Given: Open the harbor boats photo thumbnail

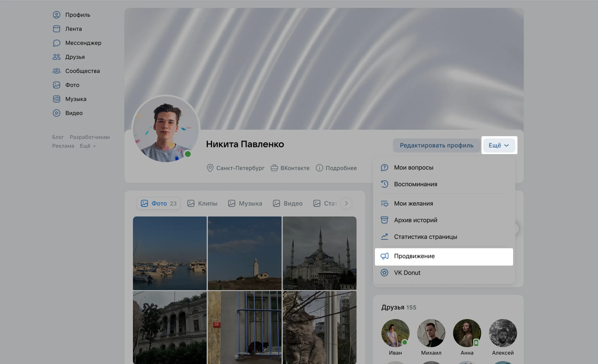Looking at the screenshot, I should [170, 253].
